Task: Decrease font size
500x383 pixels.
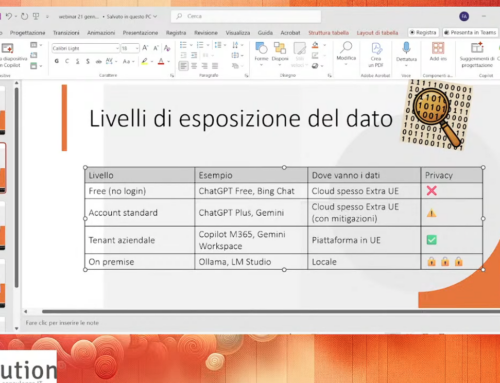Action: (x=156, y=48)
